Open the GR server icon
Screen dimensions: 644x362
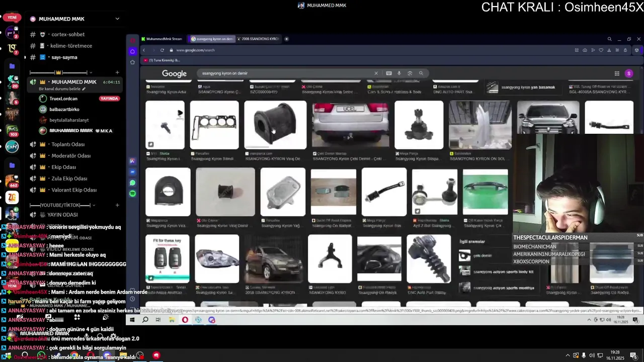(x=12, y=147)
